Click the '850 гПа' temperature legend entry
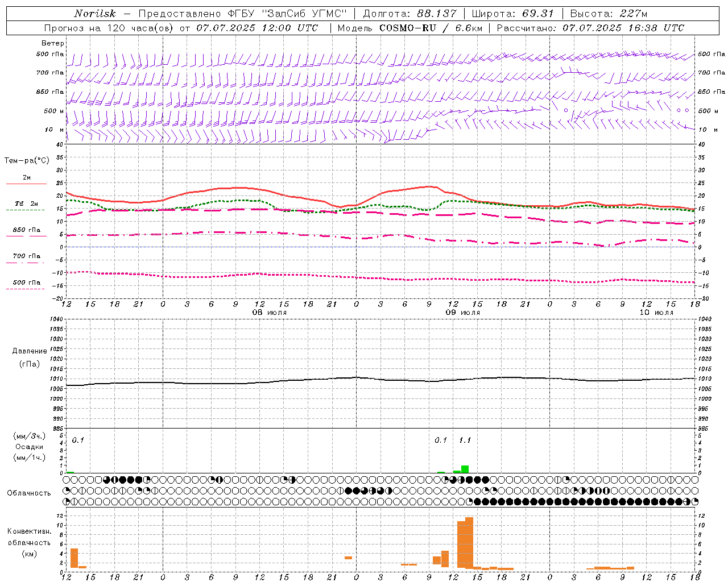The width and height of the screenshot is (728, 582). (x=27, y=230)
